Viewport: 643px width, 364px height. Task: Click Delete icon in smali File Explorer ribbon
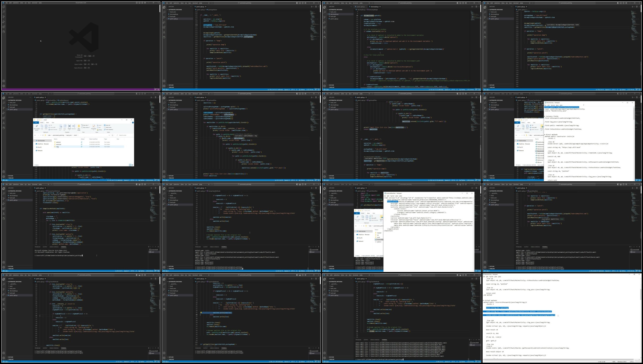click(69, 126)
